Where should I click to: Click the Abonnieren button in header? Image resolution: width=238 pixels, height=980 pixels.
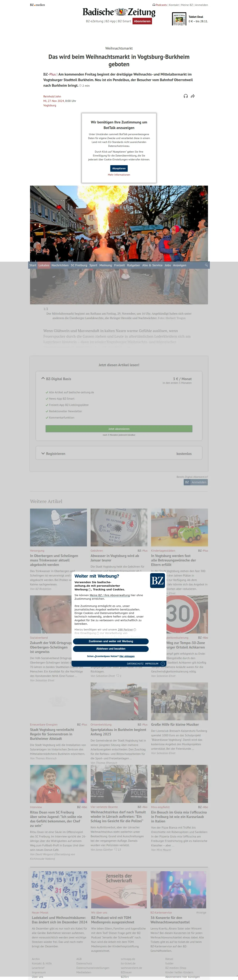(x=142, y=21)
